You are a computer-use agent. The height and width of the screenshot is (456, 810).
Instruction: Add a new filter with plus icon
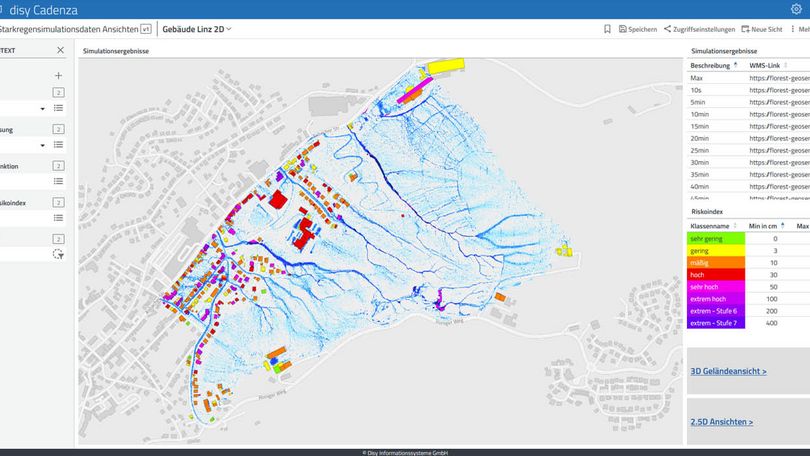coord(58,75)
